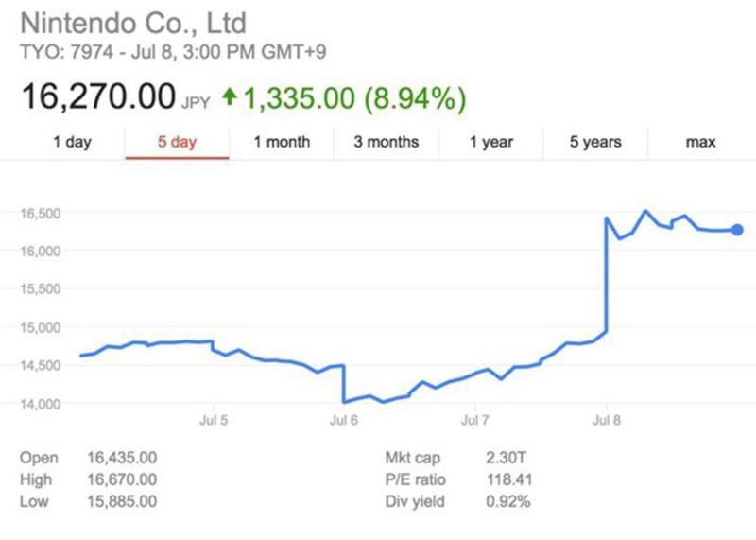The width and height of the screenshot is (756, 540).
Task: Select the Jul 5 date marker
Action: [213, 423]
